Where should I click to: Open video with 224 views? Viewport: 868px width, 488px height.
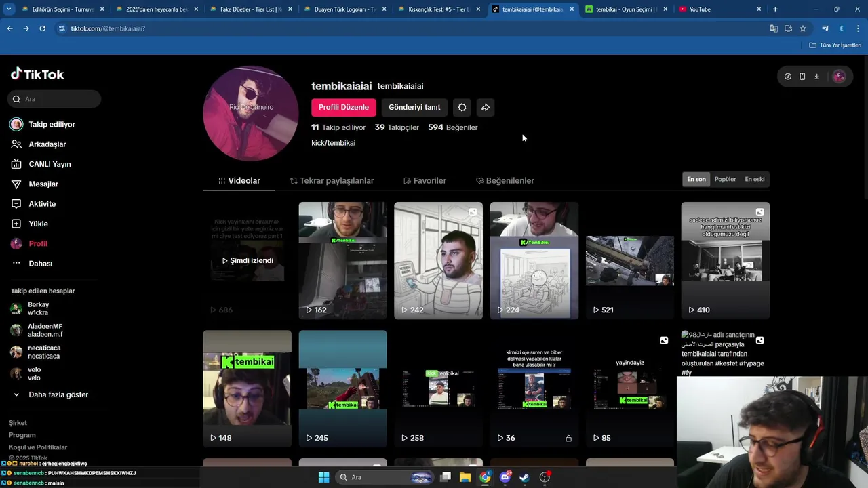[534, 260]
